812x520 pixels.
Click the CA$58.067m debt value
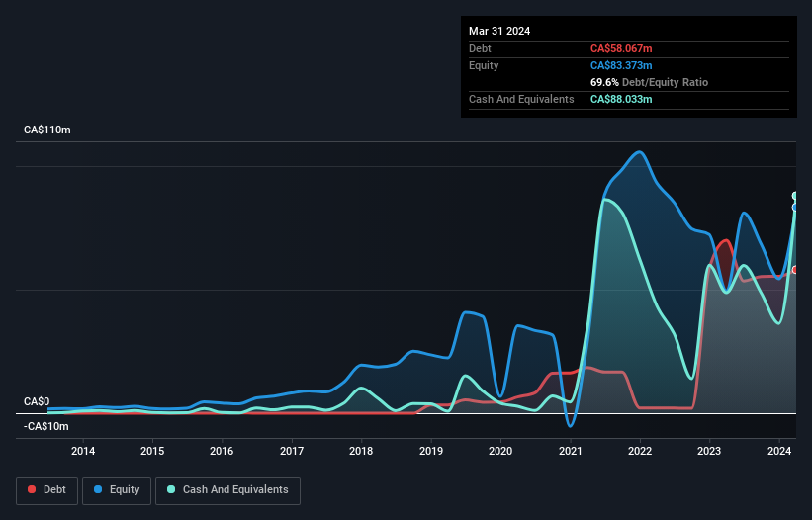click(x=621, y=48)
